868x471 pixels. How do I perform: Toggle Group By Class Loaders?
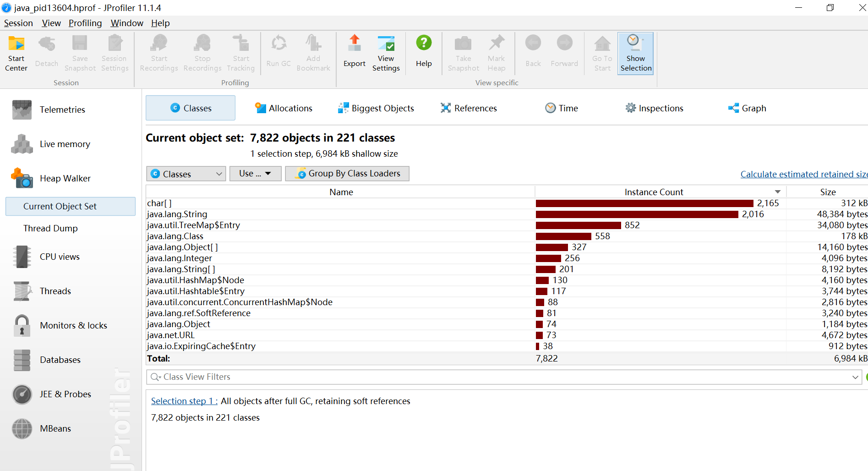click(347, 174)
